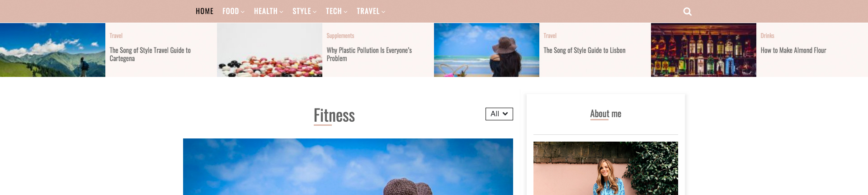Expand the STYLE dropdown menu
This screenshot has height=195, width=868.
click(304, 11)
